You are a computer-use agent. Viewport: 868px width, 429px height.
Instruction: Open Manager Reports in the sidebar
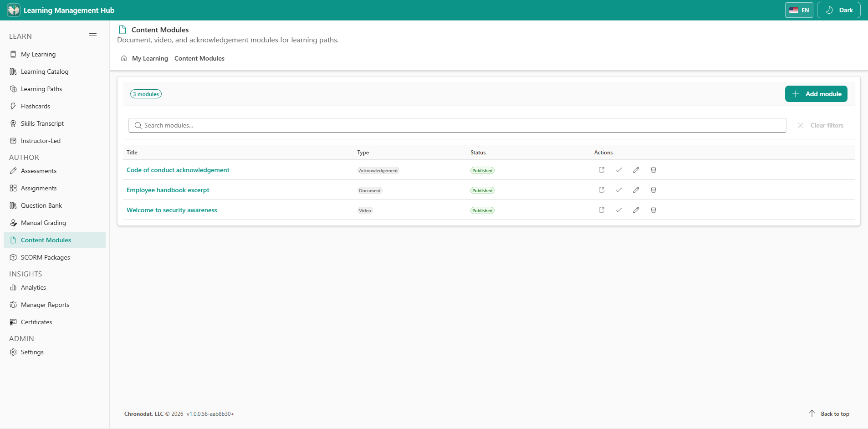(55, 305)
